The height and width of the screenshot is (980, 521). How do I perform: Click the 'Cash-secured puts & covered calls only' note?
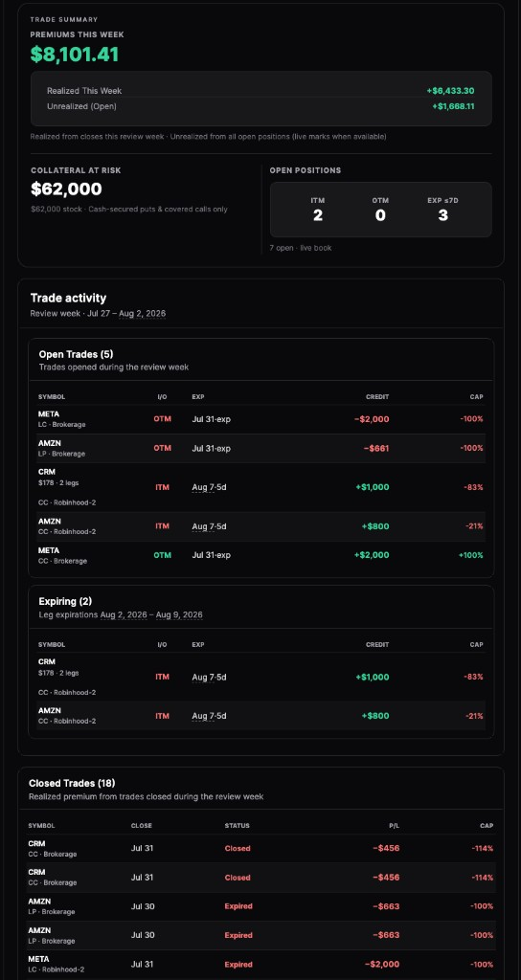[x=158, y=210]
